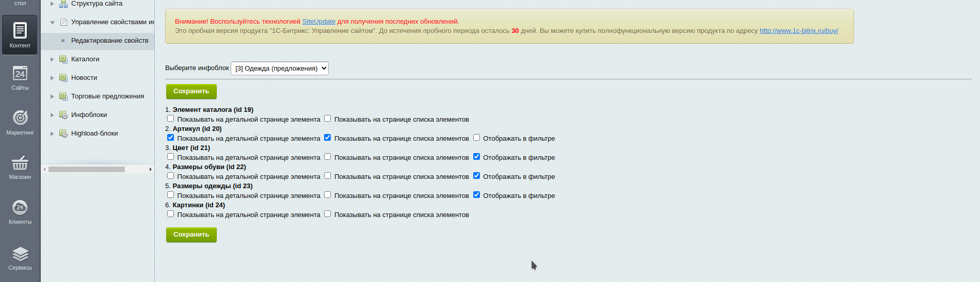Click the Структура сайта tree icon
This screenshot has height=282, width=980.
tap(63, 4)
